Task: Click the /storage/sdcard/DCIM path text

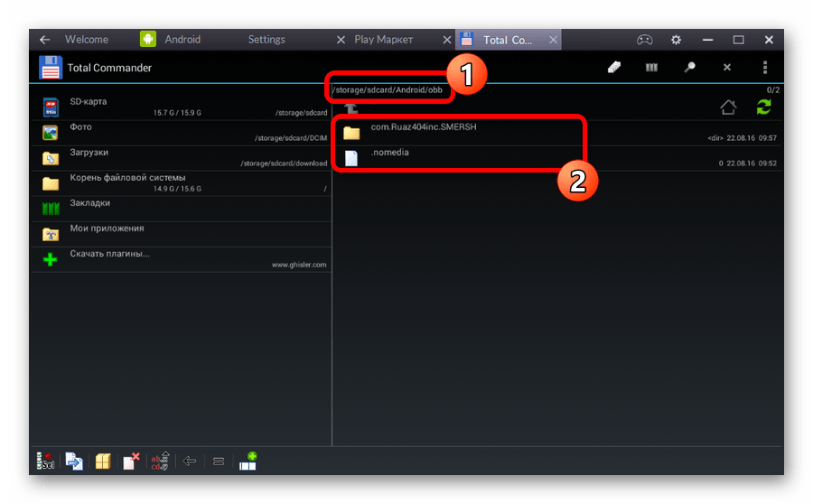Action: click(x=291, y=138)
